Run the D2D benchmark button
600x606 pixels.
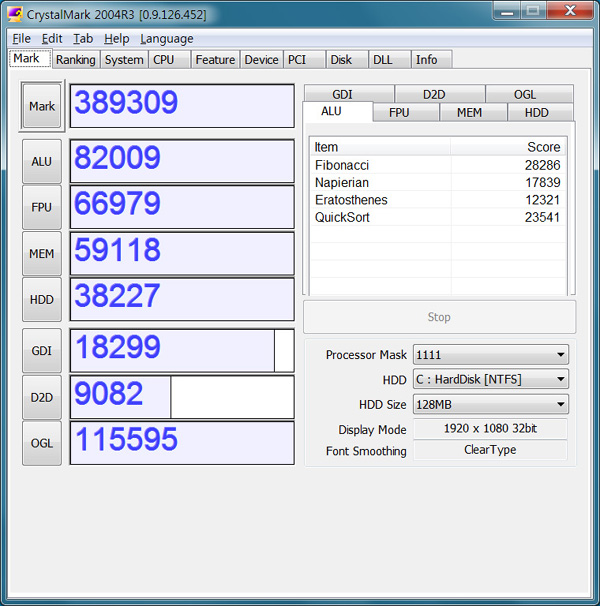42,397
